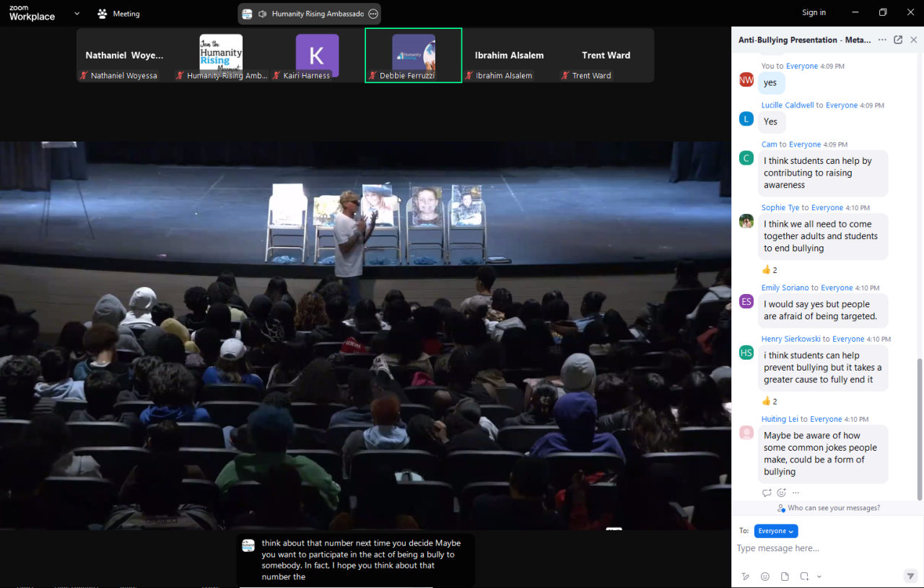Click Cam's message about raising awareness

pyautogui.click(x=823, y=173)
